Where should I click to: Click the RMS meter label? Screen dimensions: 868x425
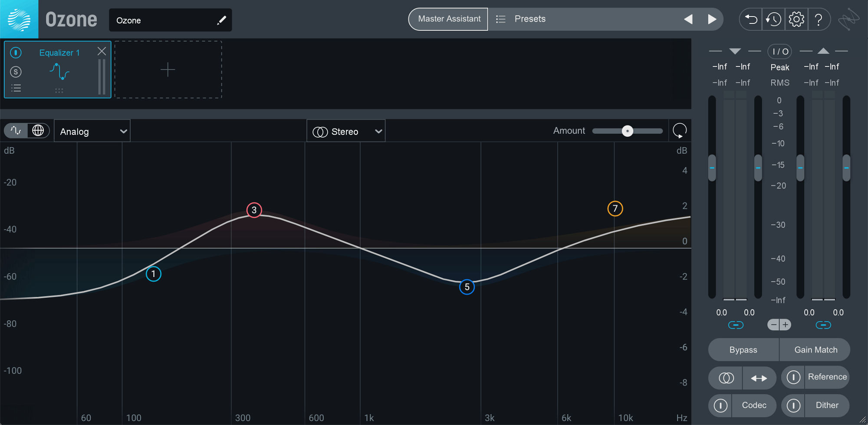click(780, 82)
